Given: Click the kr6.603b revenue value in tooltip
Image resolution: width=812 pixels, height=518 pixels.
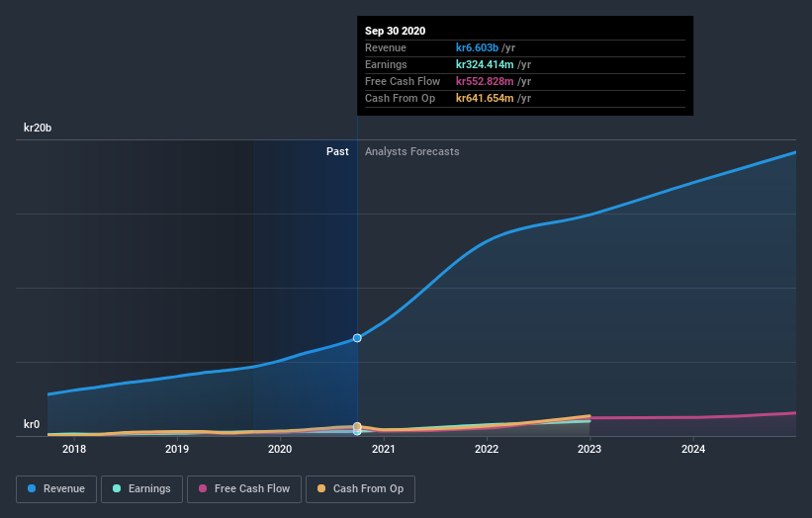Looking at the screenshot, I should click(477, 47).
